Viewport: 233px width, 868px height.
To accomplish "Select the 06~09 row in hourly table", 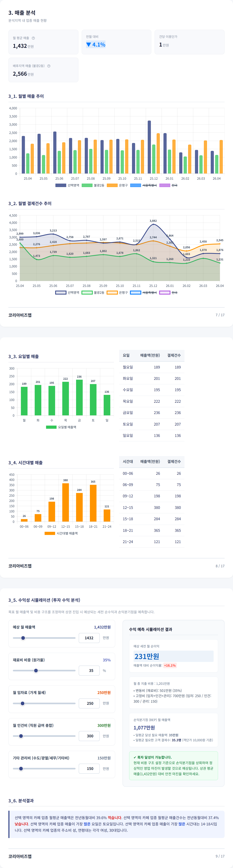I will pos(152,485).
